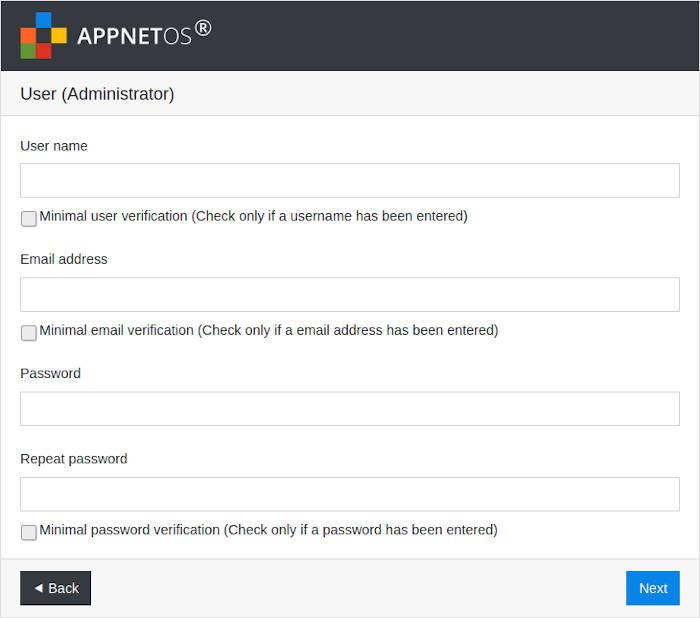Click the APPNETOS brand name text
Screen dimensions: 700x618
click(x=134, y=36)
